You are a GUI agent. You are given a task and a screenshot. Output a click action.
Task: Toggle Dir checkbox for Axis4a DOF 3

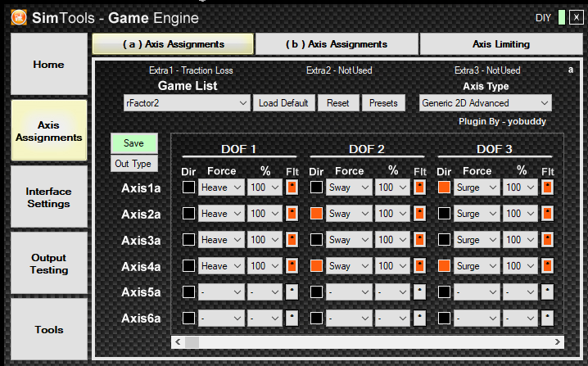point(444,266)
